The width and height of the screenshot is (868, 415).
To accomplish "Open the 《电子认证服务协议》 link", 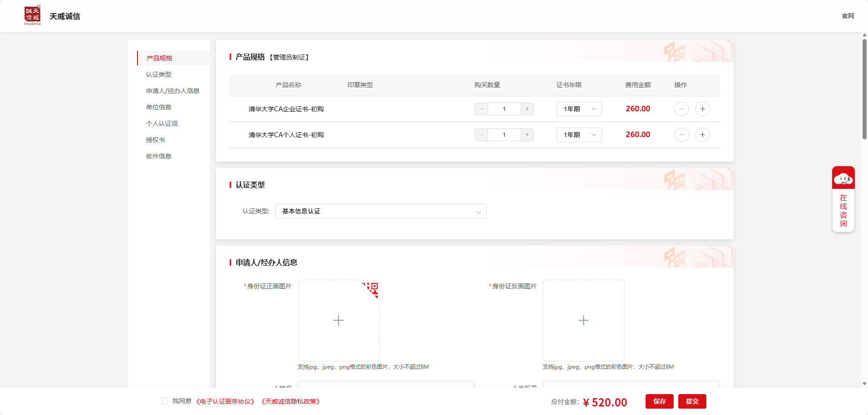I will [226, 401].
